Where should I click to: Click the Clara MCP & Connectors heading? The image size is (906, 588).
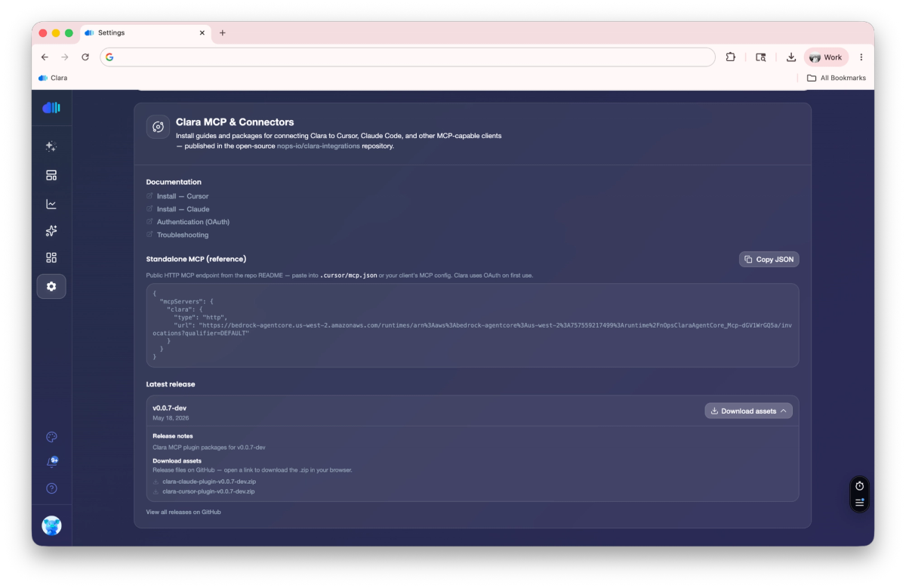click(235, 122)
